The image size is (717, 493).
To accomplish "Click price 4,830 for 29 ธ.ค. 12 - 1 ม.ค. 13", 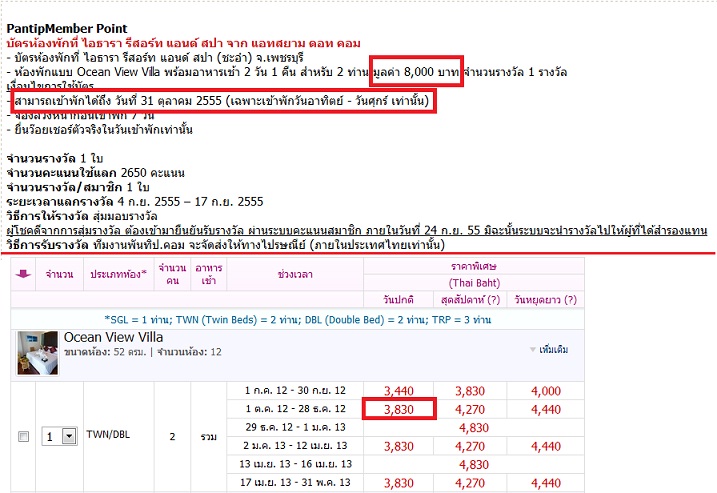I will [x=474, y=428].
